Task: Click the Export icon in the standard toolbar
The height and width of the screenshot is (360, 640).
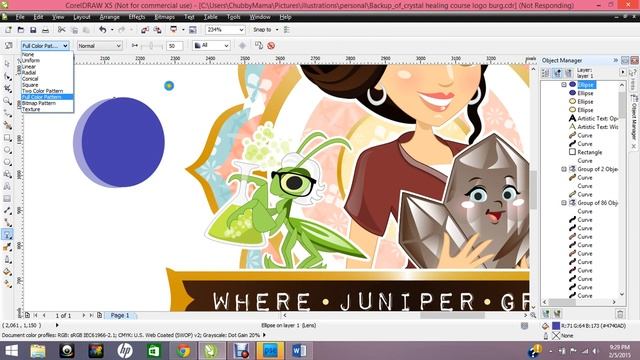Action: [157, 30]
